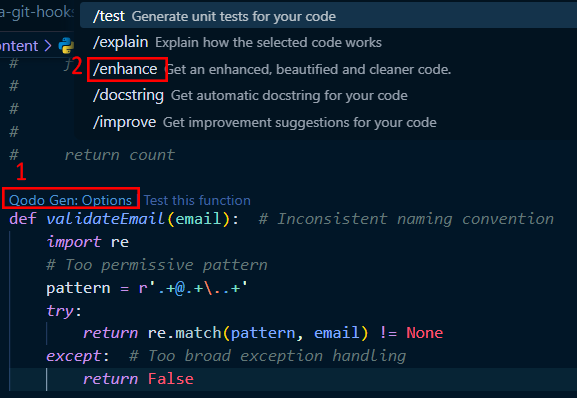
Task: Open Qodo Gen: Options code lens
Action: point(70,200)
